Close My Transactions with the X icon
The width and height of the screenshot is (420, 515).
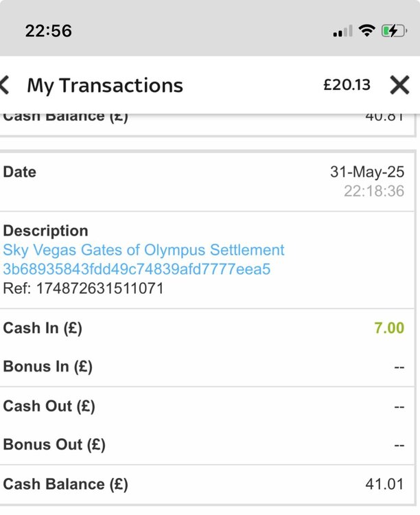click(x=399, y=85)
